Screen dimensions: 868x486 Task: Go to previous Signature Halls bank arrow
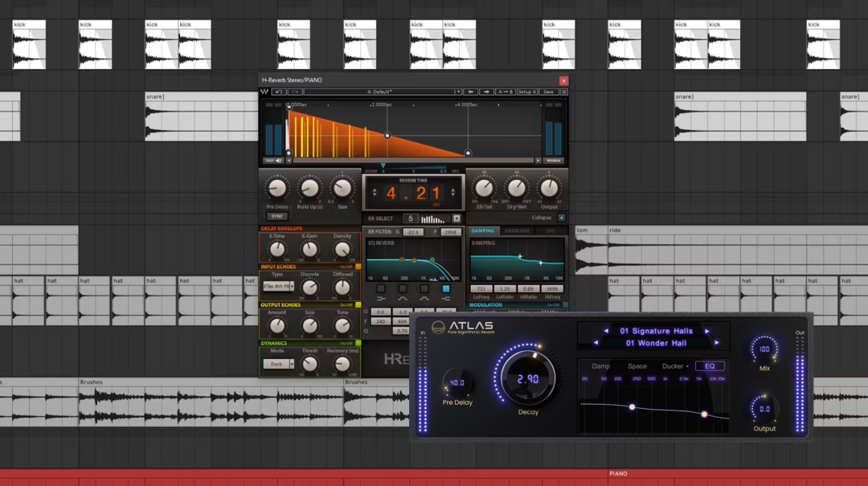(606, 331)
